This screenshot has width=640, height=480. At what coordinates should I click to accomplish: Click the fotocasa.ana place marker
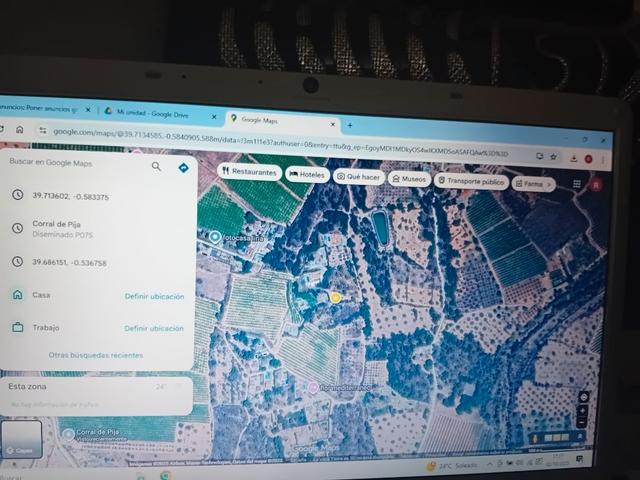pyautogui.click(x=216, y=237)
